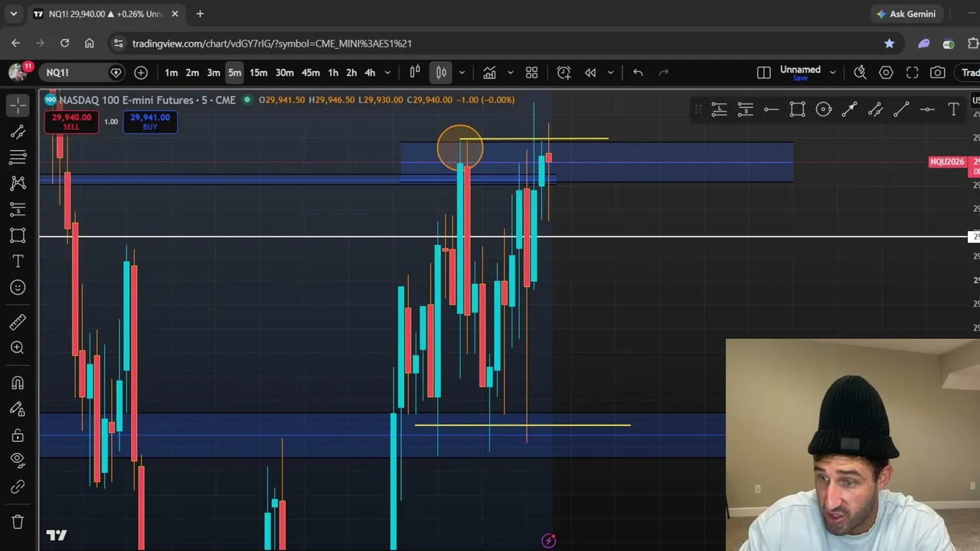The width and height of the screenshot is (980, 551).
Task: Create an alert with the clock icon
Action: coord(564,73)
